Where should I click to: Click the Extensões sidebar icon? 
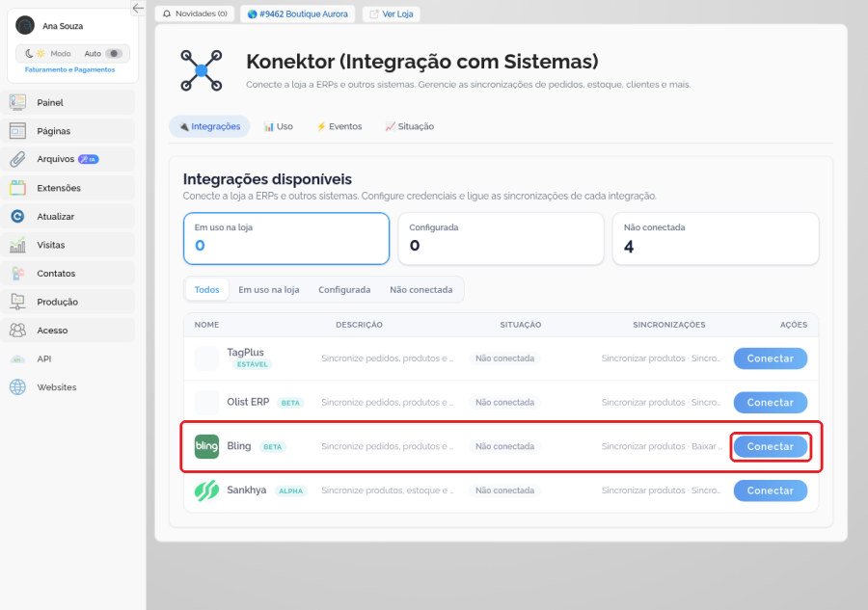[x=17, y=188]
